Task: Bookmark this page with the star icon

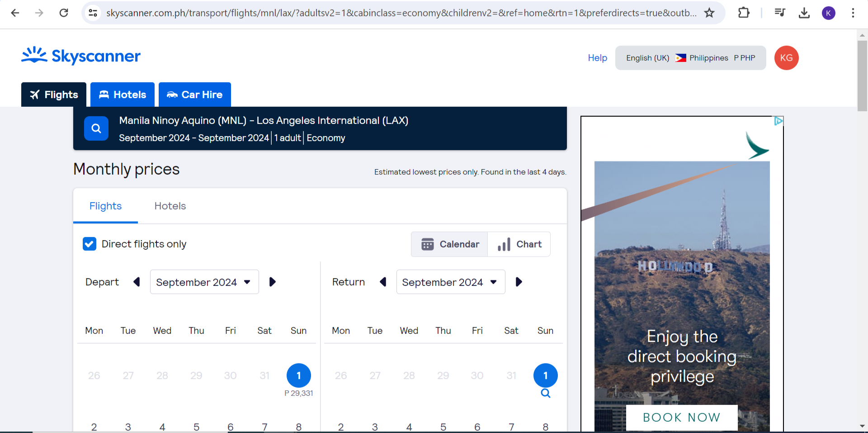Action: click(709, 13)
